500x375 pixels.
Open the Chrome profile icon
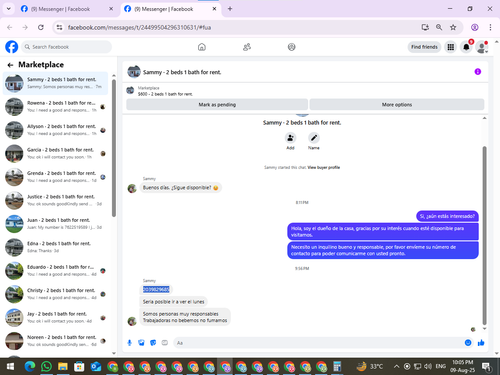(475, 27)
